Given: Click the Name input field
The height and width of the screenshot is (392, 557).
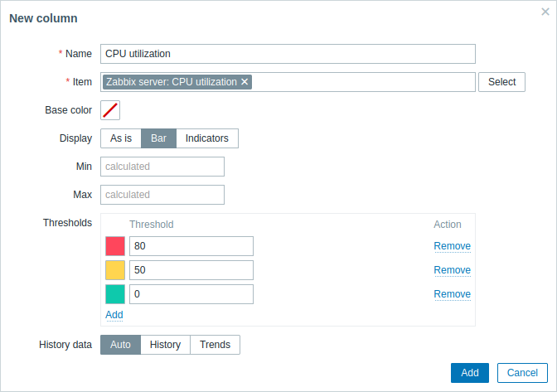Looking at the screenshot, I should (x=288, y=54).
